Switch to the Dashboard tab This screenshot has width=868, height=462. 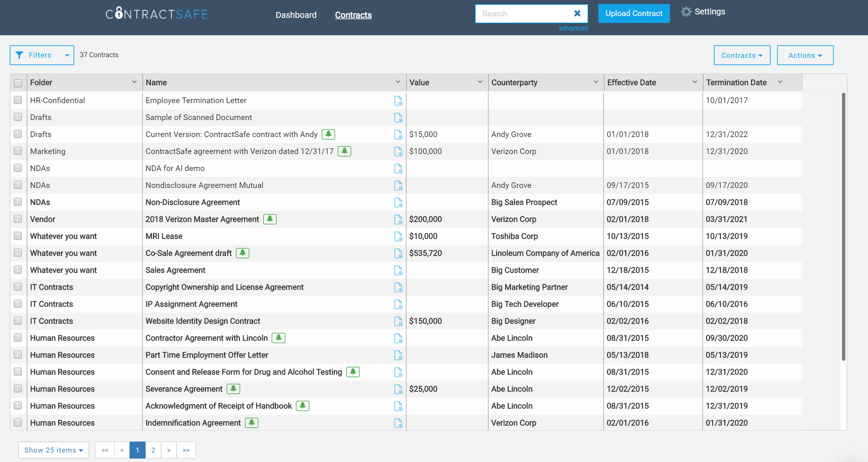296,15
